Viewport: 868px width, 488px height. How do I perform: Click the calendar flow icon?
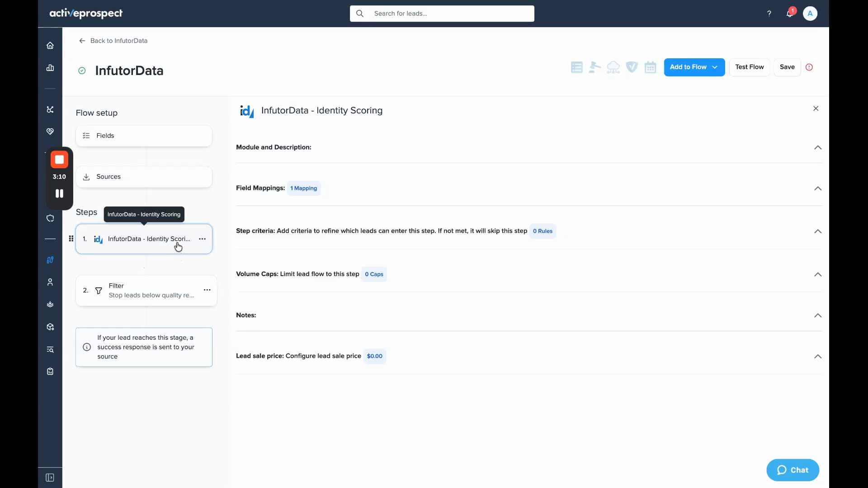pos(651,67)
